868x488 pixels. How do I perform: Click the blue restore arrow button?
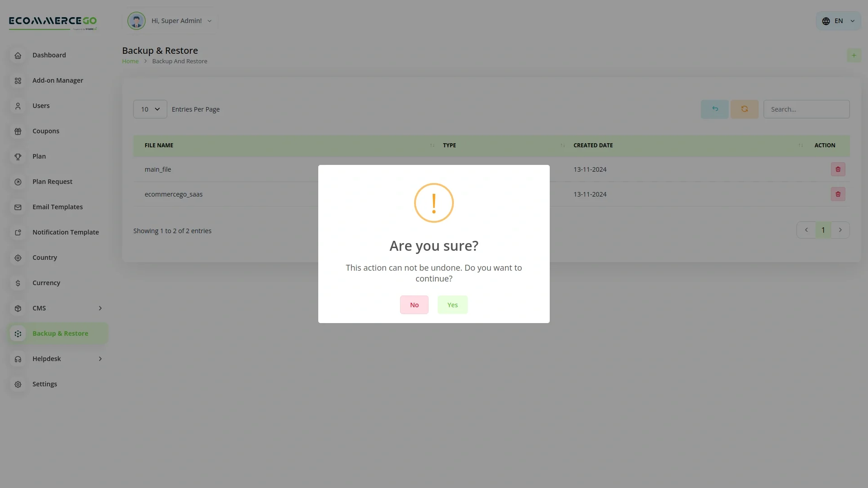pos(714,109)
